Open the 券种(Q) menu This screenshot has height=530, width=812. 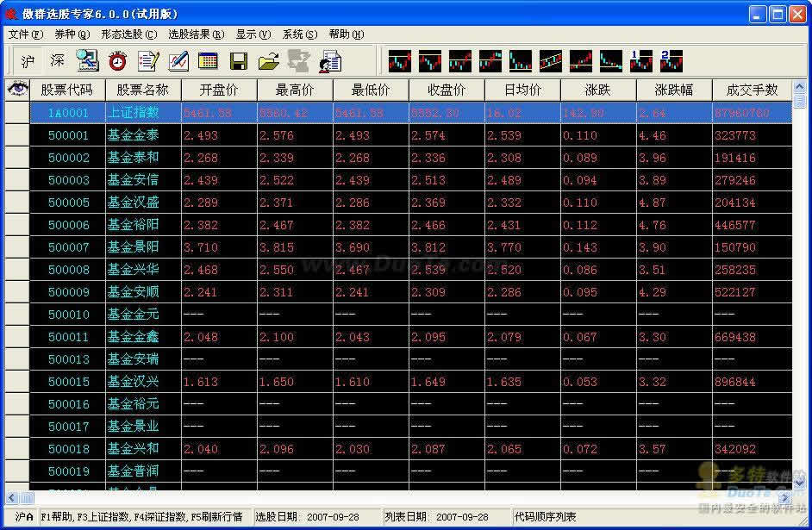72,34
